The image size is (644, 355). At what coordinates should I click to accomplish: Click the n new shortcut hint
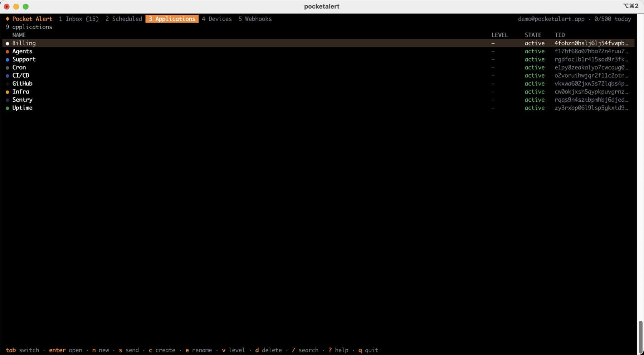pyautogui.click(x=101, y=350)
